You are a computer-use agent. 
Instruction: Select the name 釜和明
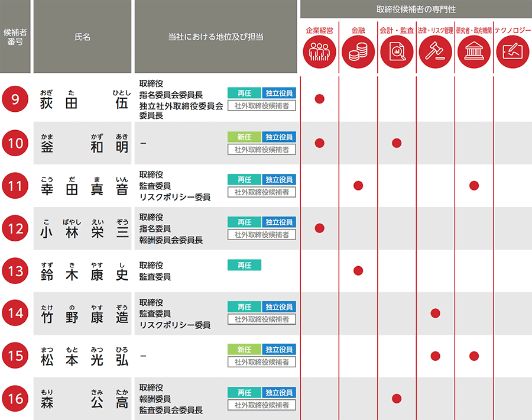pos(85,147)
